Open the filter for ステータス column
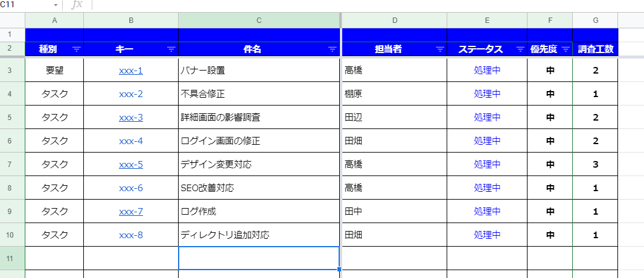The image size is (644, 278). pyautogui.click(x=520, y=49)
